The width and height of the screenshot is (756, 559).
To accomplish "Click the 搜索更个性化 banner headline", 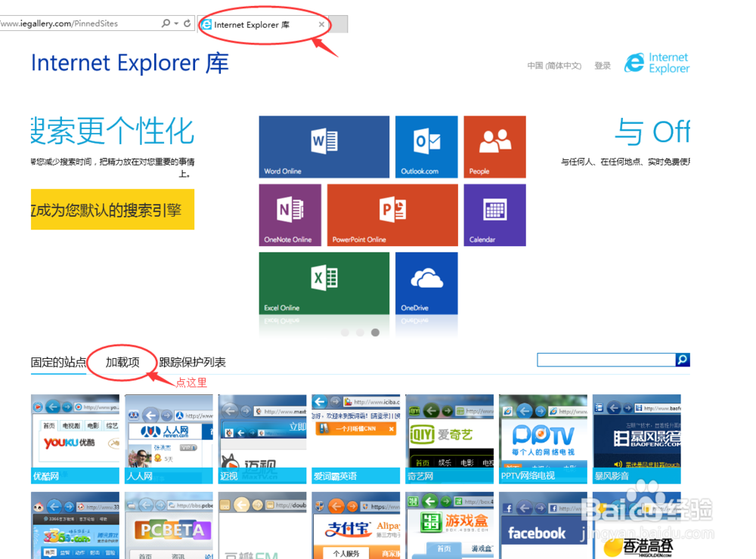I will 113,131.
